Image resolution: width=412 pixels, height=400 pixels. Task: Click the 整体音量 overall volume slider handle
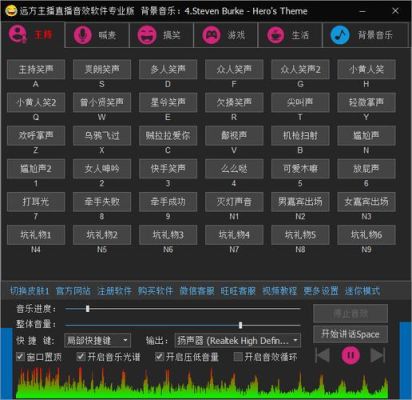(x=240, y=325)
